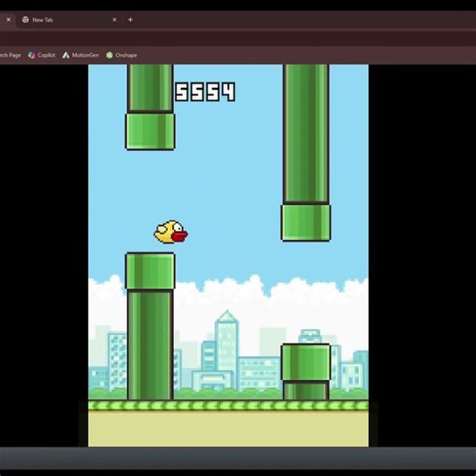Close the New Tab tab

tap(114, 20)
